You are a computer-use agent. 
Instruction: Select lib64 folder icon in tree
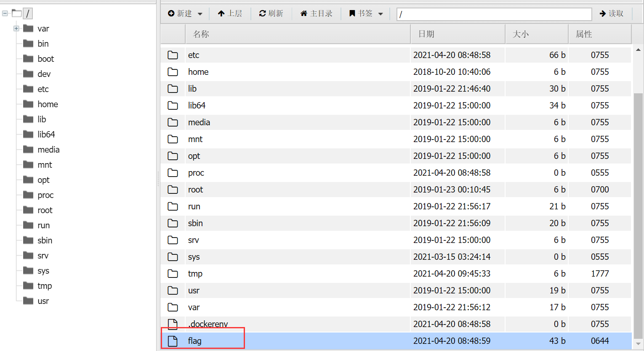(x=28, y=134)
